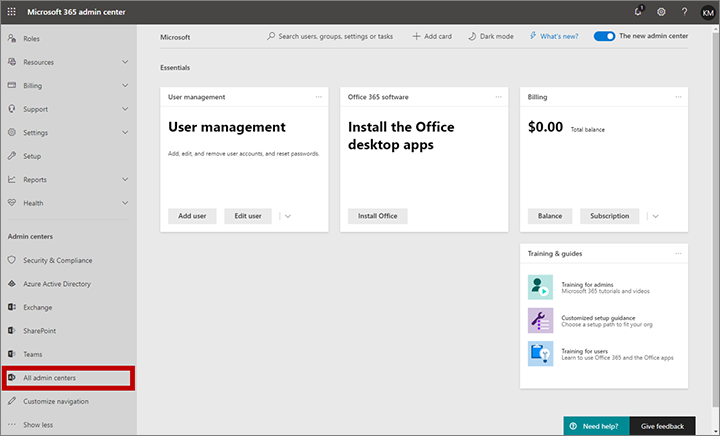Click the vertical page scrollbar
Screen dimensions: 720x436
715,219
